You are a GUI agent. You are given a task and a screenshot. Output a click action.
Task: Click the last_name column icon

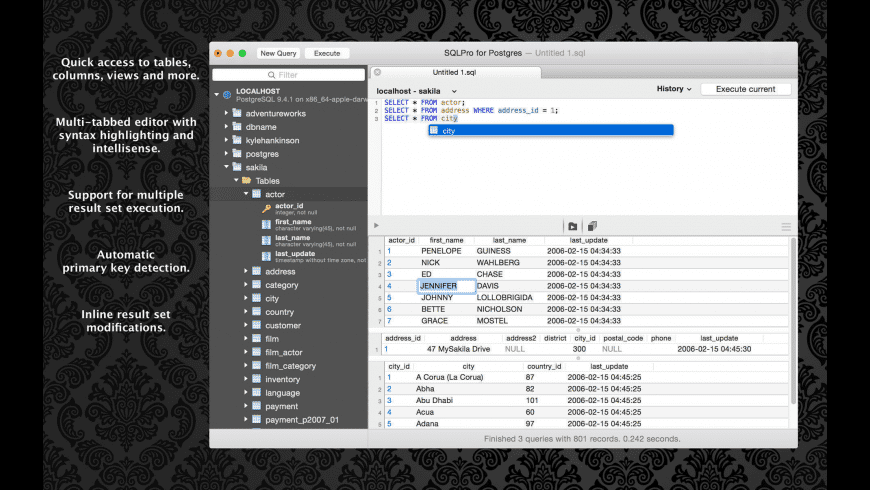[x=266, y=240]
